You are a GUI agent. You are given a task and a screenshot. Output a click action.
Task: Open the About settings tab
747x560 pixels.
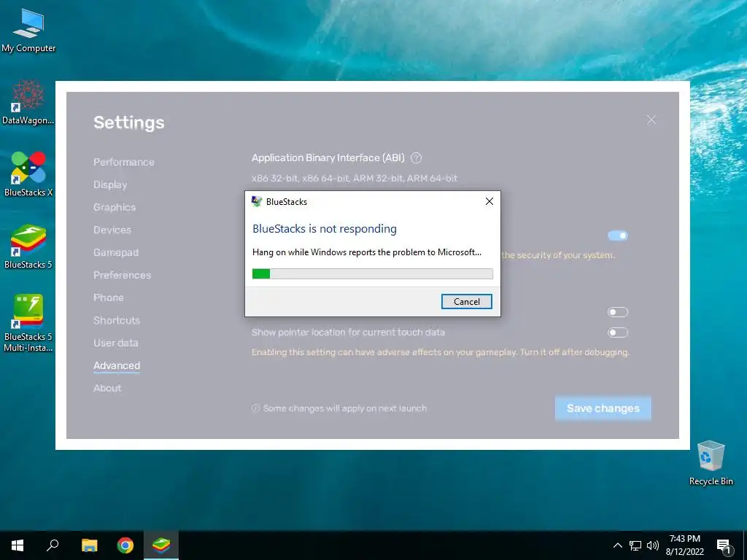[x=107, y=388]
